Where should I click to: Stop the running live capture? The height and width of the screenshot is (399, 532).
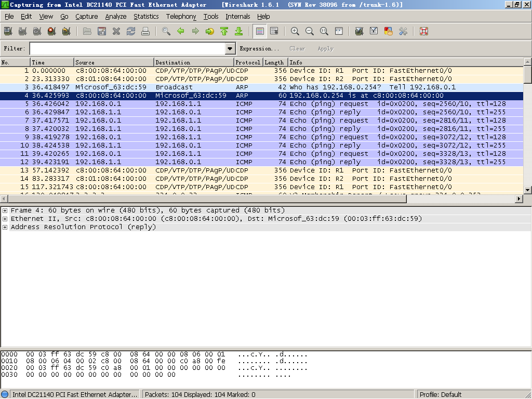click(51, 31)
